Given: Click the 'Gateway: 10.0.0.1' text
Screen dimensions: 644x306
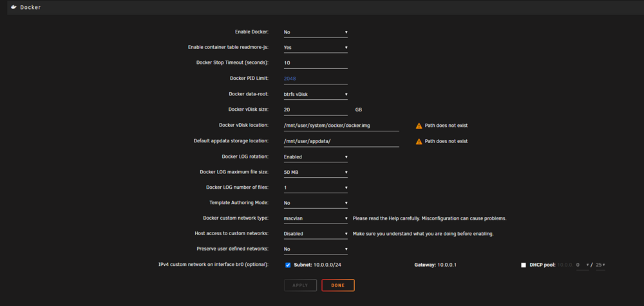Looking at the screenshot, I should click(x=435, y=265).
